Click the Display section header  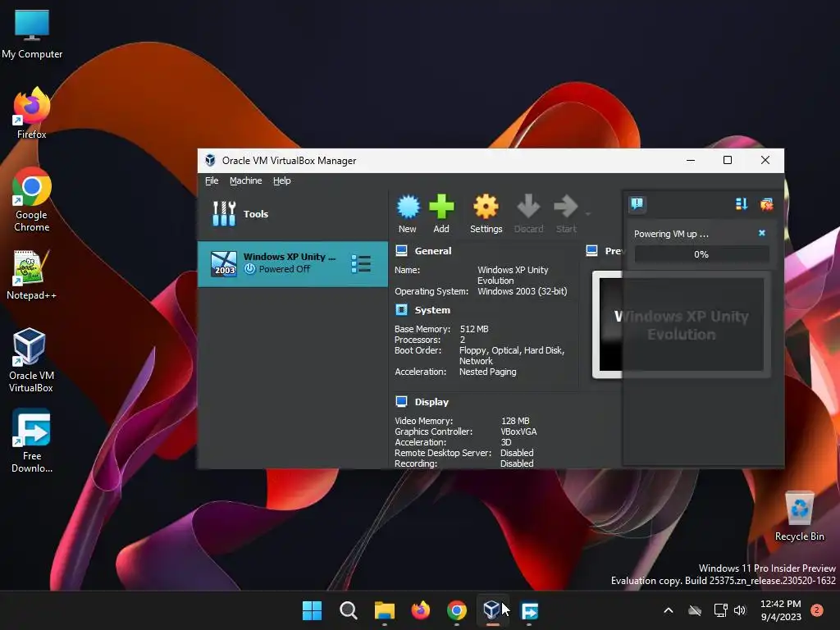click(x=431, y=402)
